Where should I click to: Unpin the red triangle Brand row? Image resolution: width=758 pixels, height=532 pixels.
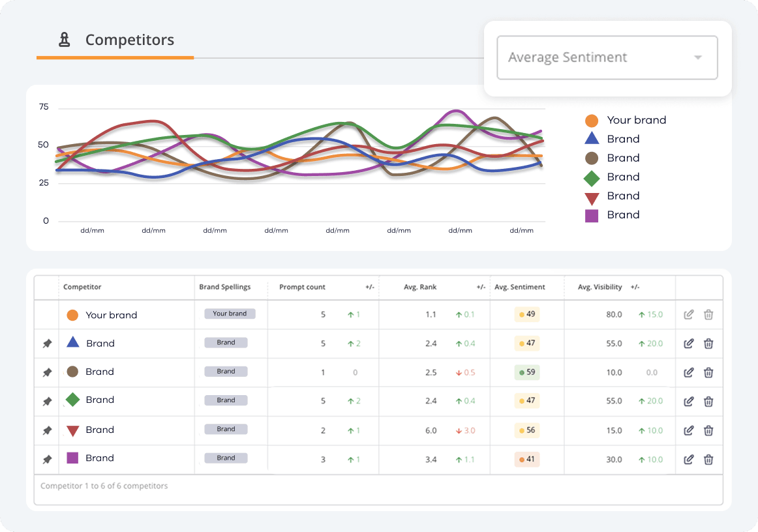[x=47, y=430]
